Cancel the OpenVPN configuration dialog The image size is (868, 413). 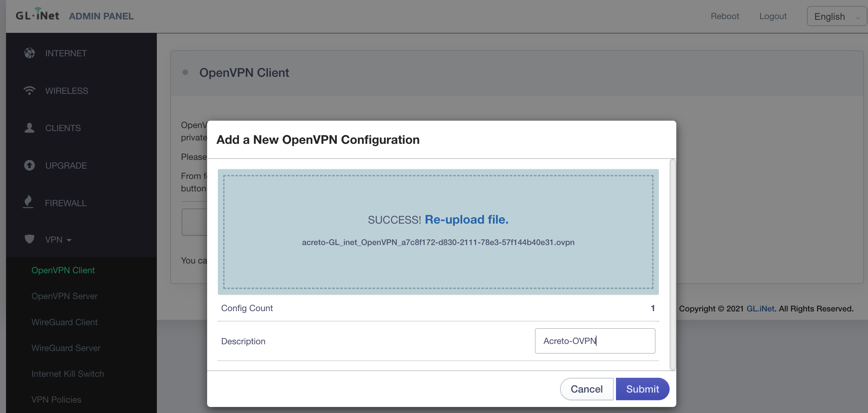(x=586, y=389)
